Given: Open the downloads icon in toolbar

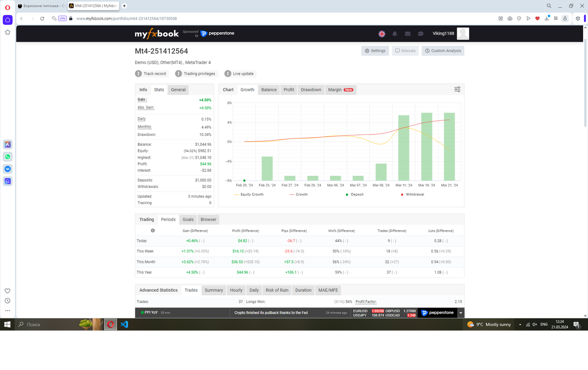Looking at the screenshot, I should [547, 19].
